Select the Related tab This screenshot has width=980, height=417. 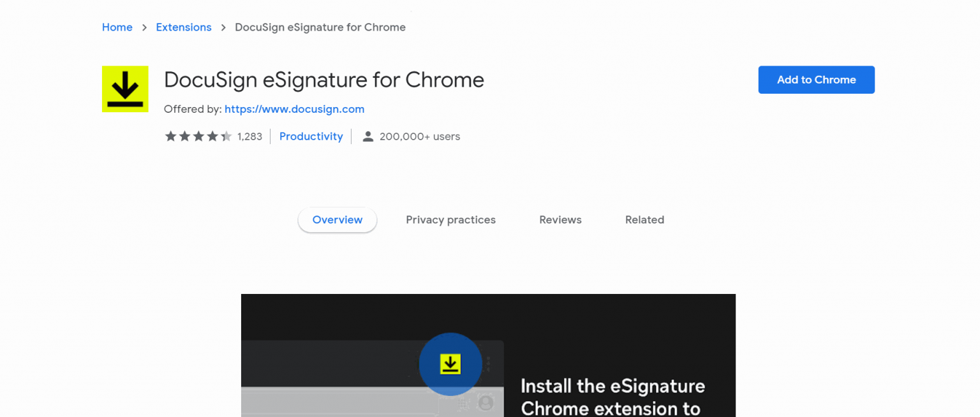[x=644, y=219]
